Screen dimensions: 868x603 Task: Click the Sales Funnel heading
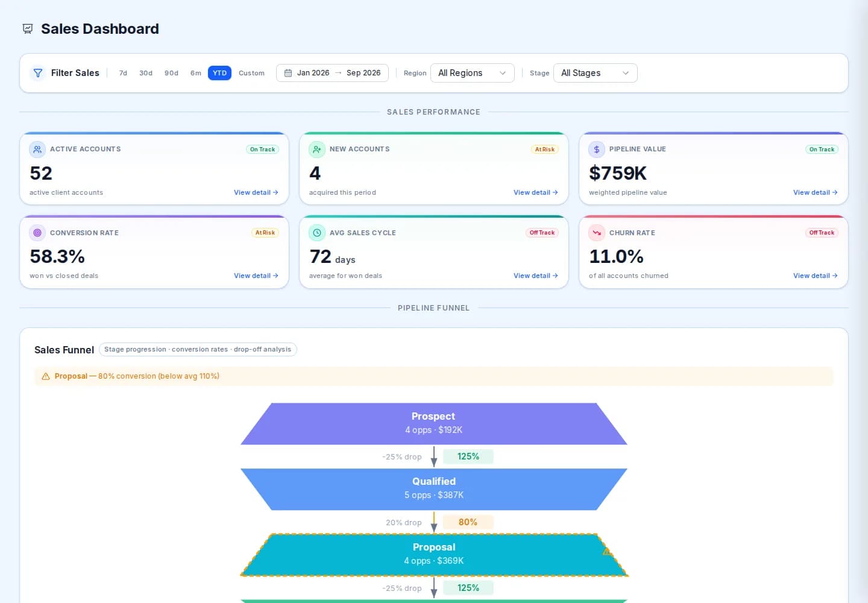[64, 350]
